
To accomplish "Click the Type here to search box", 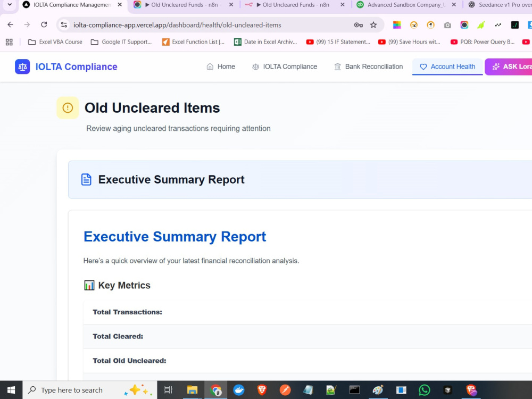I will pyautogui.click(x=90, y=390).
